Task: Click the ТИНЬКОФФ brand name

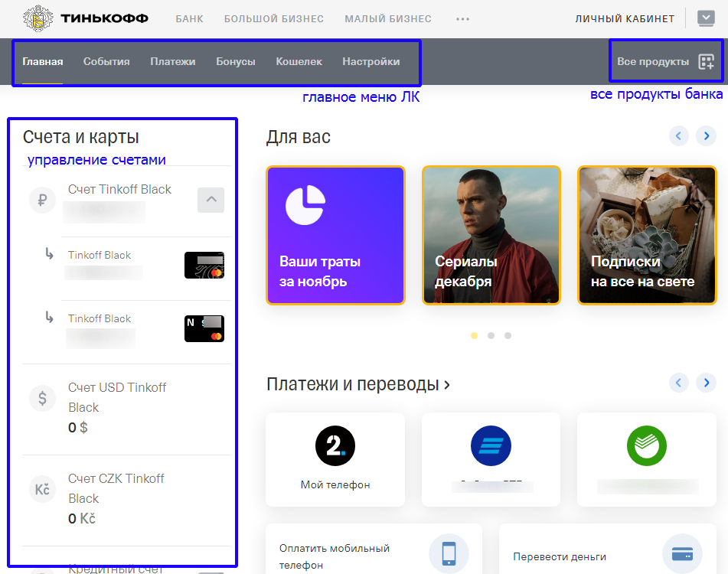Action: 104,18
